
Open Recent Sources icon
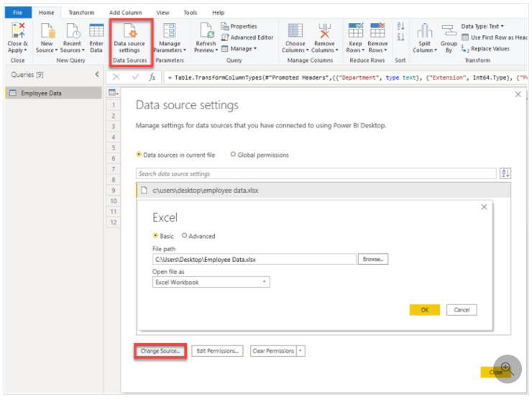[x=73, y=30]
